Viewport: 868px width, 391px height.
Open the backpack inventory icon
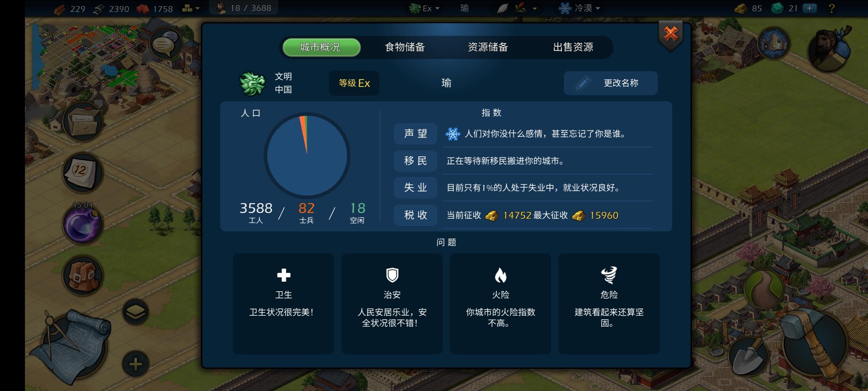click(x=83, y=276)
